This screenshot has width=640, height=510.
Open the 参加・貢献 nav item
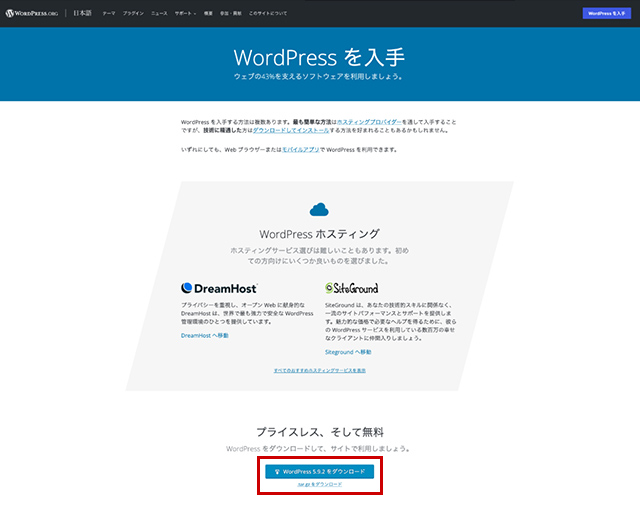[x=232, y=14]
